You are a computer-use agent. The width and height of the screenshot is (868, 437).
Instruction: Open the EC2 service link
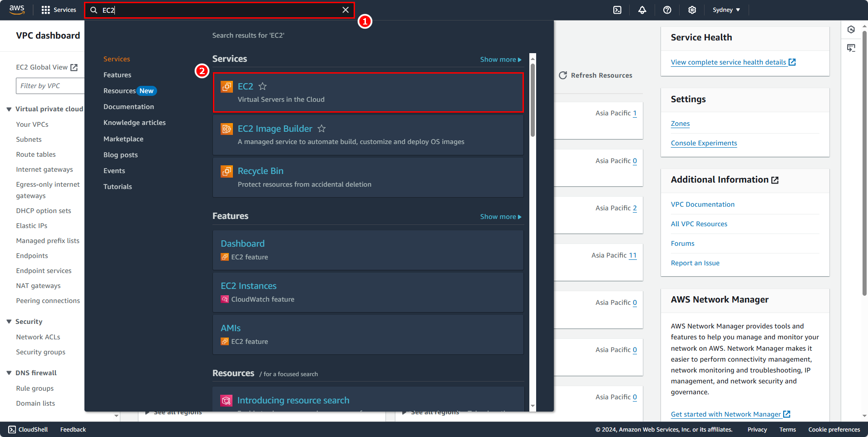click(246, 86)
